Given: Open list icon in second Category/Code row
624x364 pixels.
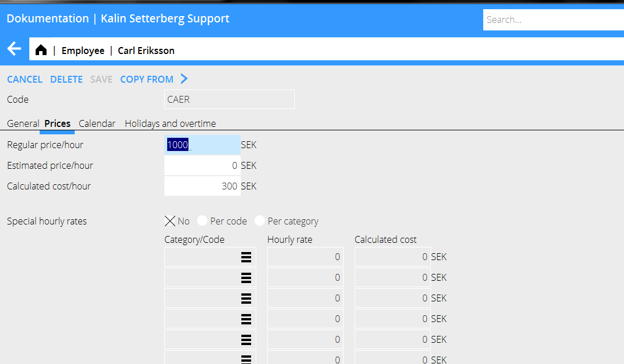Looking at the screenshot, I should (x=246, y=278).
